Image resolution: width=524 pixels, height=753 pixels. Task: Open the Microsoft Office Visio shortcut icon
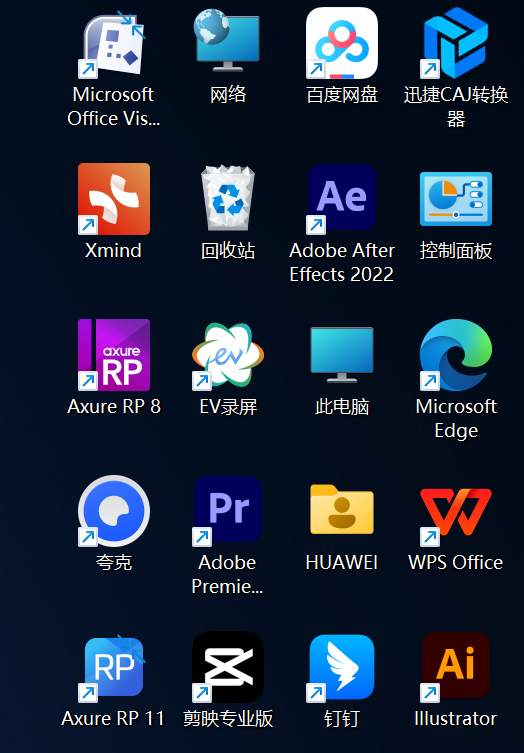[113, 44]
